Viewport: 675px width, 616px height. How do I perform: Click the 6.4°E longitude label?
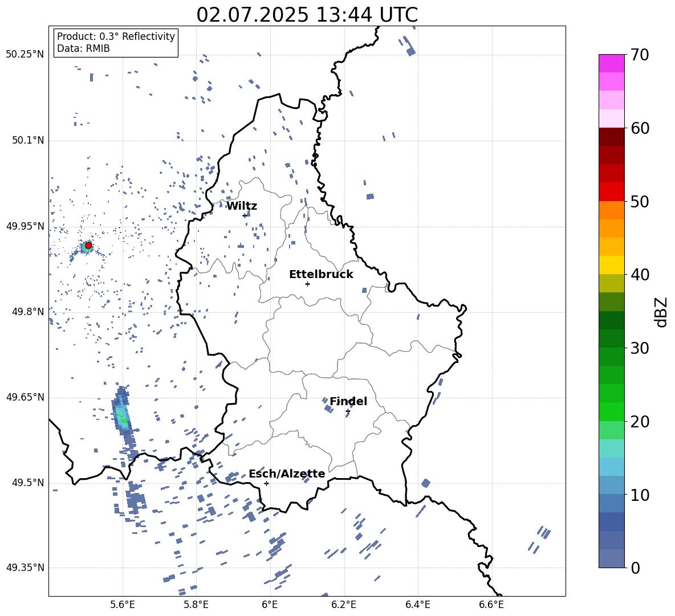pos(417,605)
